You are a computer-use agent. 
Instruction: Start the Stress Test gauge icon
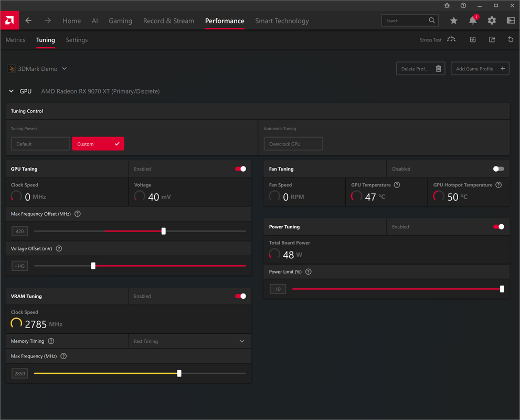[x=451, y=39]
